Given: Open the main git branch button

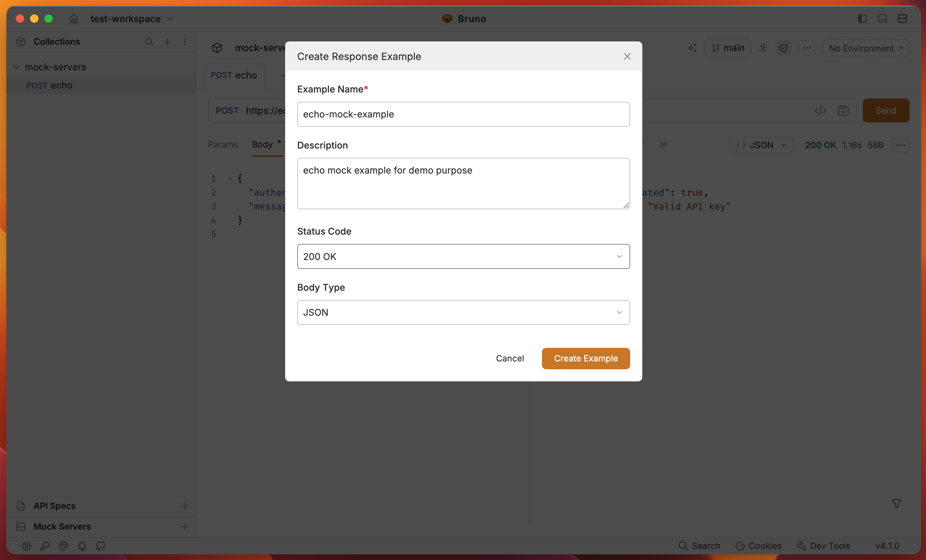Looking at the screenshot, I should tap(728, 48).
